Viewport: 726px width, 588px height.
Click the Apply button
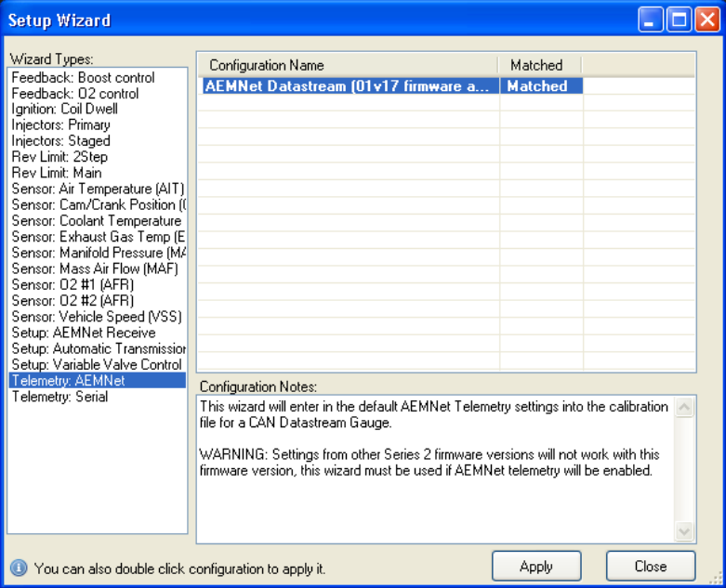coord(536,566)
